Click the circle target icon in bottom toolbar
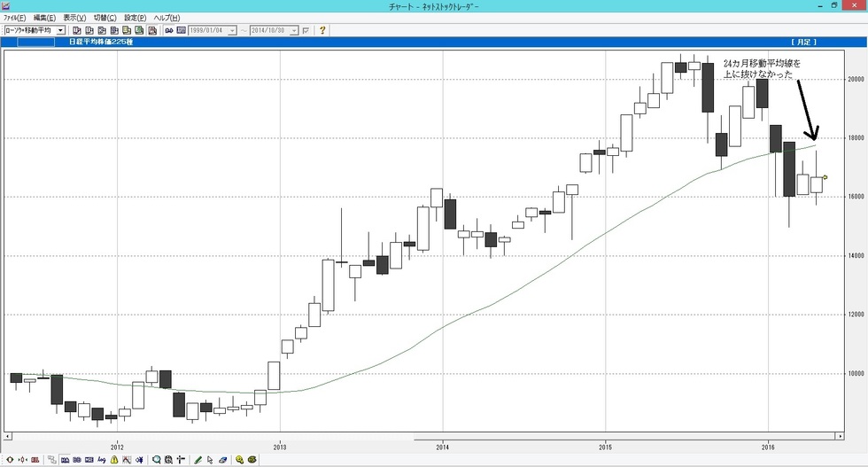The height and width of the screenshot is (467, 868). tap(10, 460)
